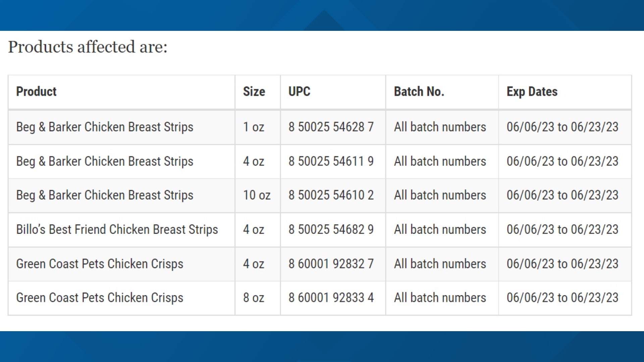Click UPC 8 60001 92832 7
644x362 pixels.
[331, 264]
